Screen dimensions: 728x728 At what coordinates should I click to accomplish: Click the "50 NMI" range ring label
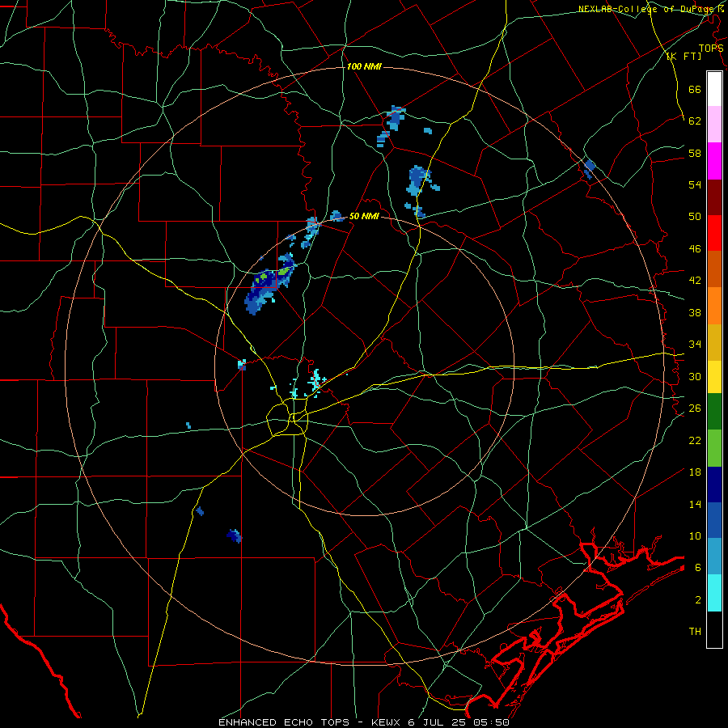[364, 216]
